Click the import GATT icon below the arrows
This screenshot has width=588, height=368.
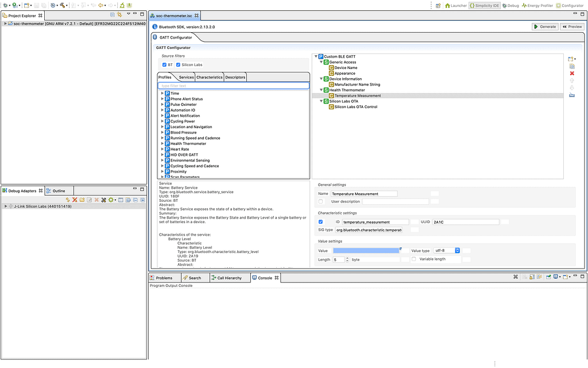[x=572, y=95]
